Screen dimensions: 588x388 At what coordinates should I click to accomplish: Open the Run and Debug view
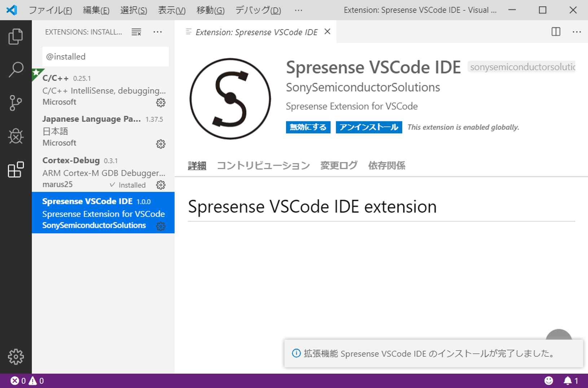coord(16,136)
